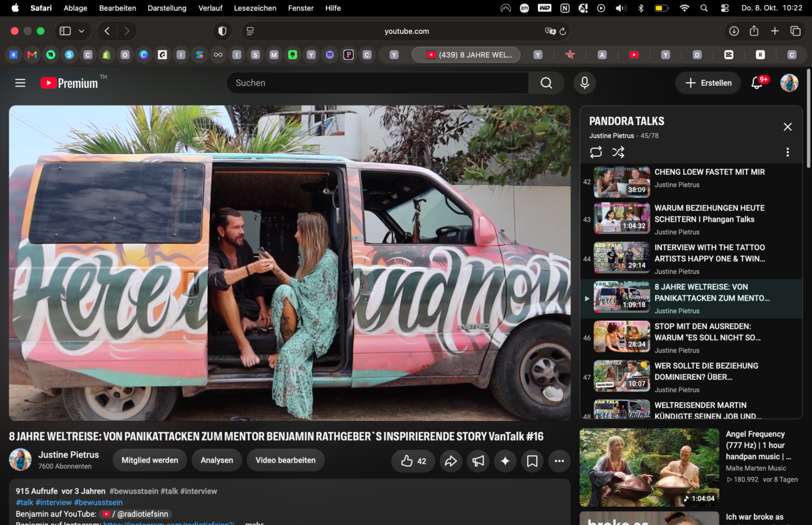Open the playlist panel vertical dots menu

[x=787, y=152]
